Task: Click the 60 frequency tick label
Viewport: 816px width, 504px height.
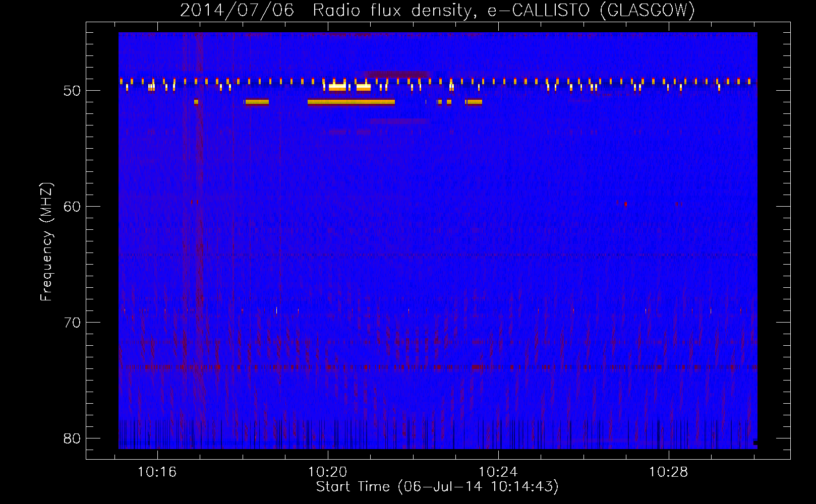Action: pos(72,207)
